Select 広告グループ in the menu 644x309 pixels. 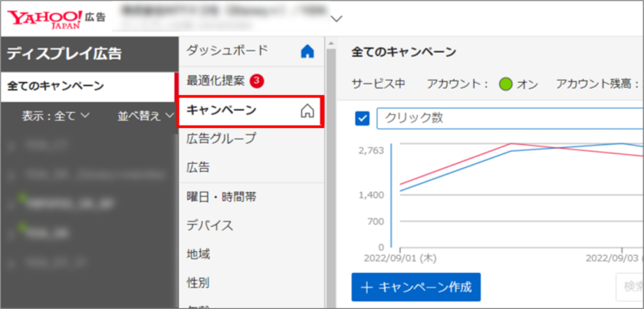click(x=222, y=139)
